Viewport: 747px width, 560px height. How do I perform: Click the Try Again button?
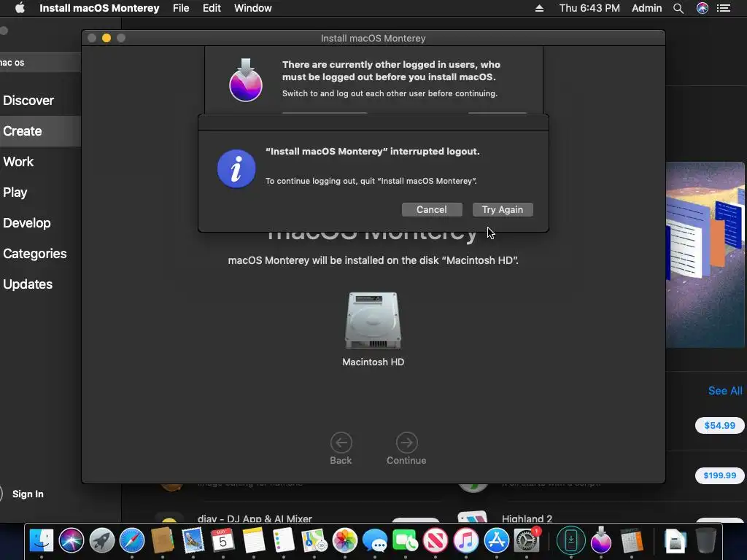coord(503,209)
